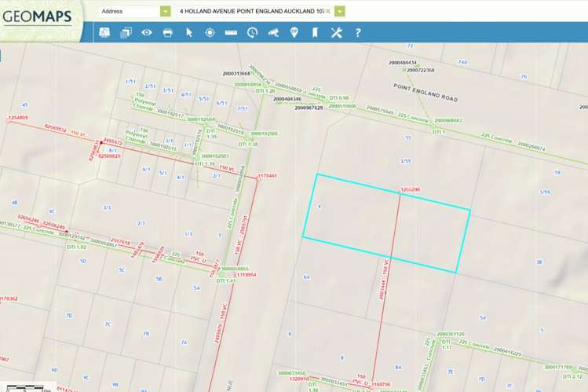The width and height of the screenshot is (588, 392).
Task: Click the locate target icon
Action: 210,32
